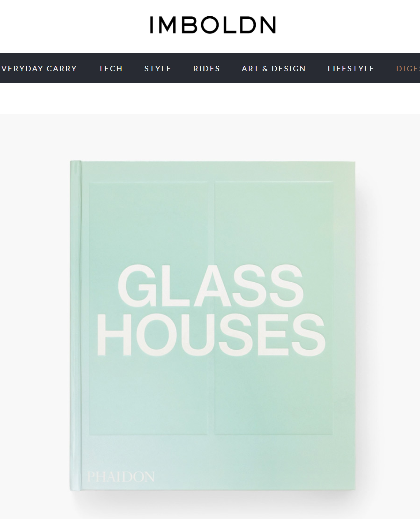Screen dimensions: 420x519
Task: Click the book's spine edge
Action: [x=75, y=326]
